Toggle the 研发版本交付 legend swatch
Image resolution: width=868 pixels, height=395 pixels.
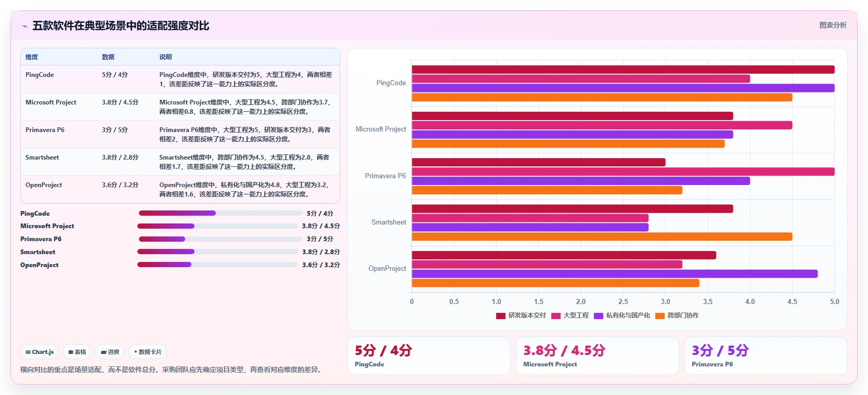[501, 315]
